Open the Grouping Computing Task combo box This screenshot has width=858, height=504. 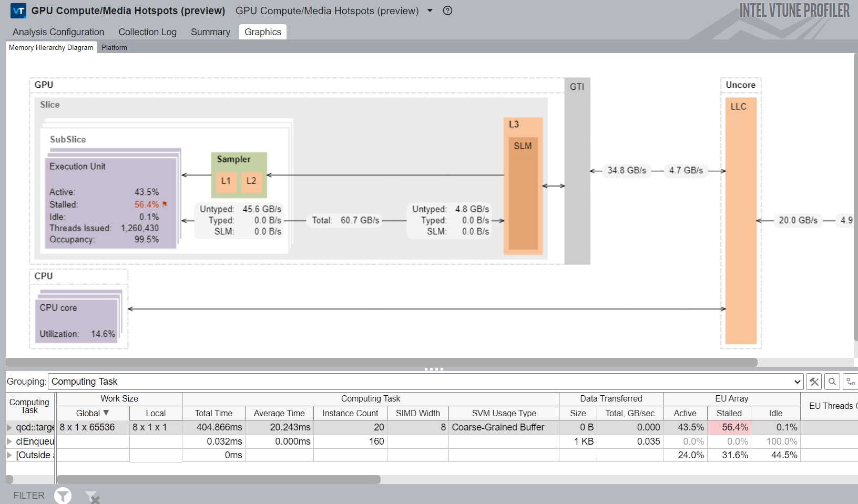[425, 382]
